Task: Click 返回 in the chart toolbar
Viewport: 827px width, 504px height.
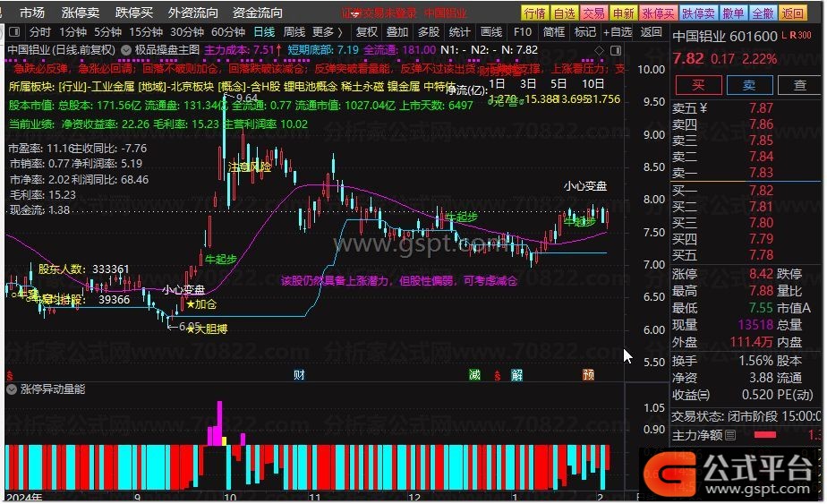Action: click(651, 32)
